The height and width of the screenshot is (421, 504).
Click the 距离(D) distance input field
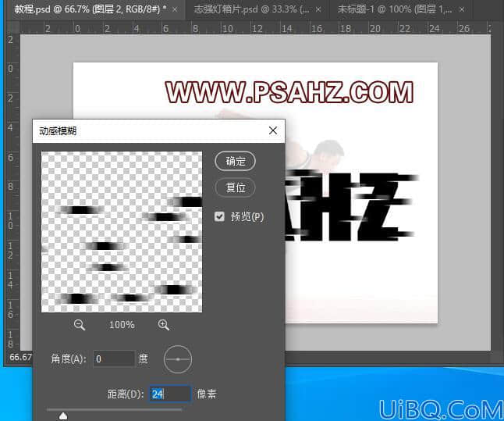[170, 394]
